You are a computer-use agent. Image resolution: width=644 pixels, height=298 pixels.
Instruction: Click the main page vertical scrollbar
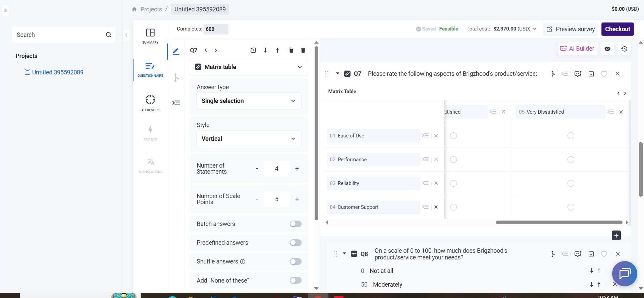pyautogui.click(x=641, y=169)
